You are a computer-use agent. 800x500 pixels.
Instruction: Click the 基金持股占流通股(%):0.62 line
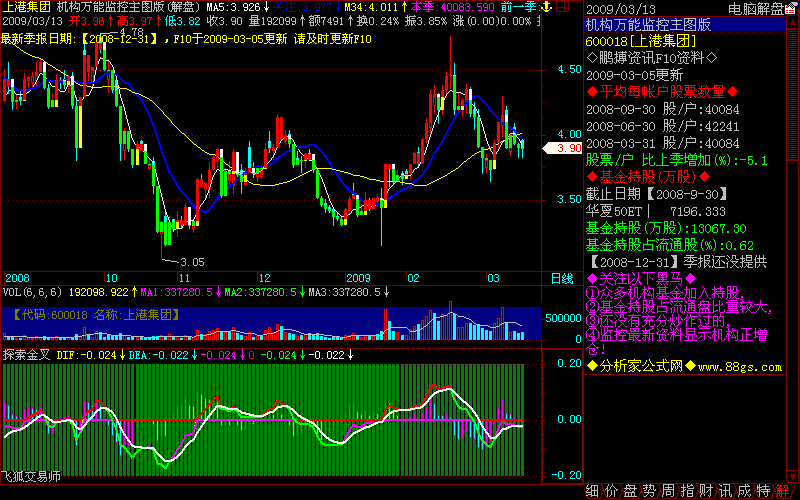[669, 245]
